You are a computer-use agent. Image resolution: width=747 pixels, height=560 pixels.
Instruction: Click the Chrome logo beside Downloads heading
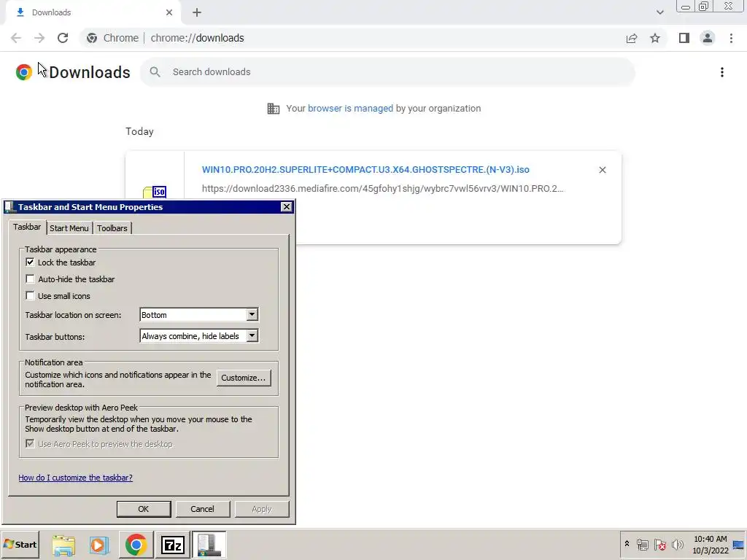coord(24,72)
